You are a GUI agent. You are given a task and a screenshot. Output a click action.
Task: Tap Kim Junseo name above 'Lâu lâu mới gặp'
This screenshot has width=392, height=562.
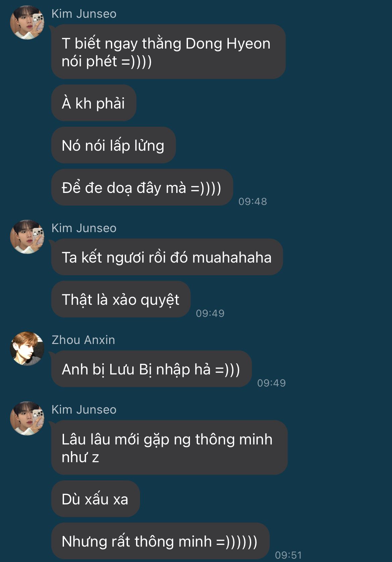(84, 410)
